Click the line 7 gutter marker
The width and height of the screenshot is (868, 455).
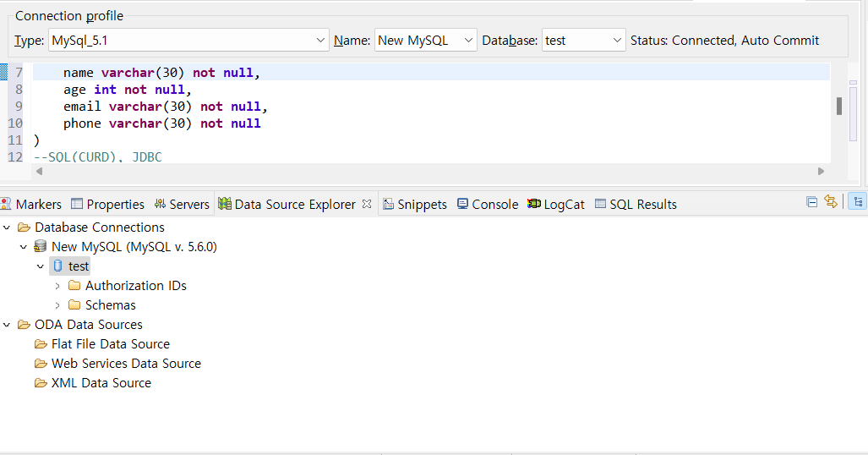[x=3, y=72]
